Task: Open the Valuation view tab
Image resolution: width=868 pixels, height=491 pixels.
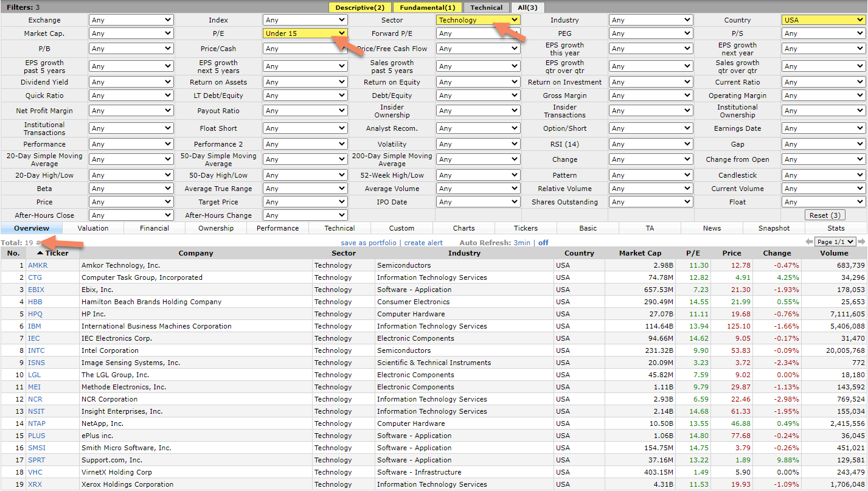Action: coord(93,228)
